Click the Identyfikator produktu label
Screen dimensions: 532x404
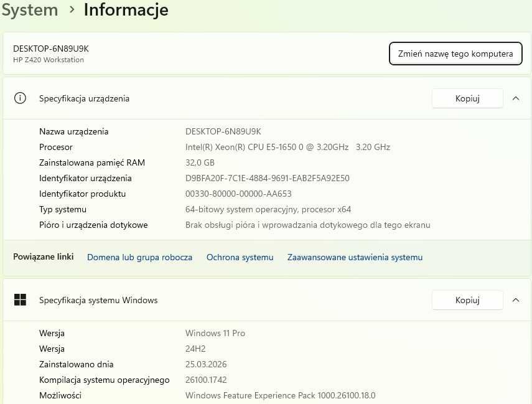click(83, 194)
